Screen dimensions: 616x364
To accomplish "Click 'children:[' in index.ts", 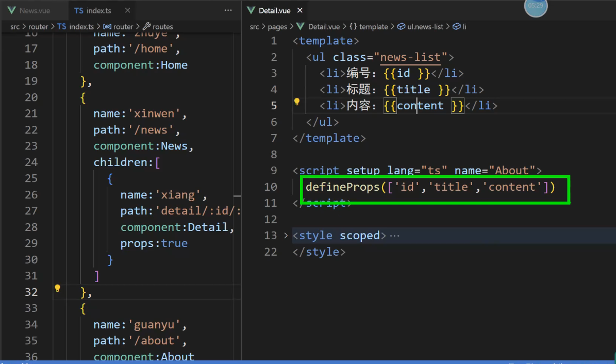I will click(x=126, y=162).
